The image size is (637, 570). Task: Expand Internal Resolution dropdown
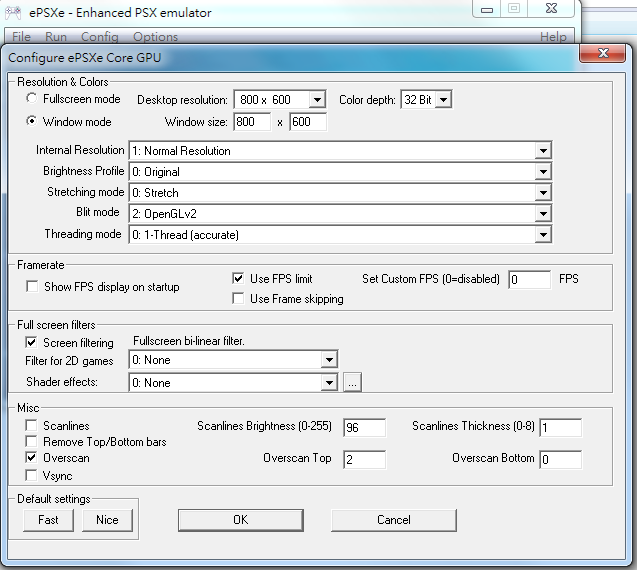pyautogui.click(x=543, y=151)
